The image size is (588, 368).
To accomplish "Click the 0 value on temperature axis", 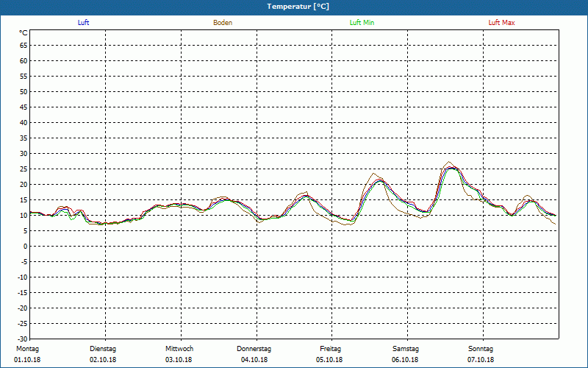I will pos(26,247).
